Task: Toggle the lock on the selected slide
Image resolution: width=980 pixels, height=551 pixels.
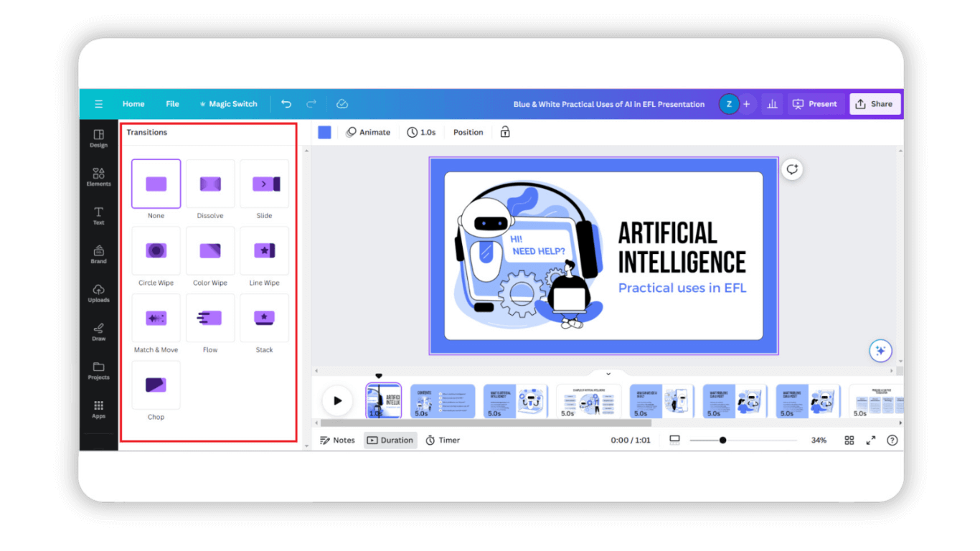Action: click(x=505, y=132)
